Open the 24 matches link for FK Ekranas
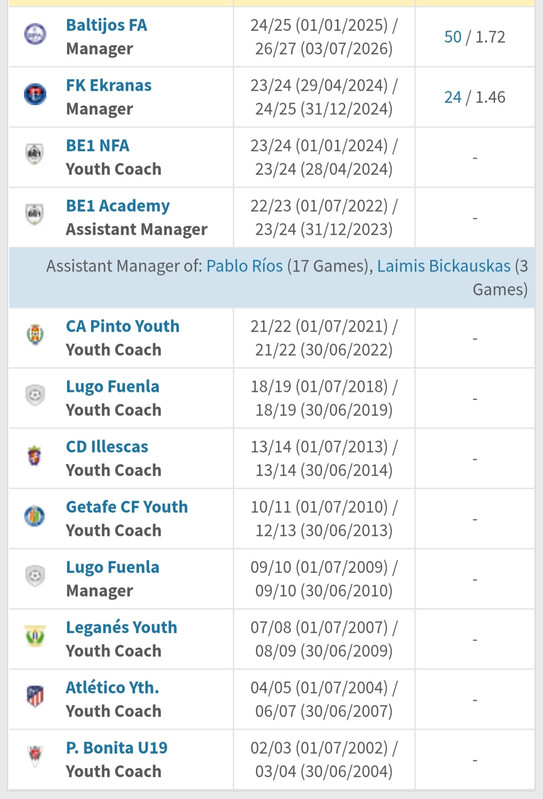Viewport: 543px width, 799px height. pos(453,97)
